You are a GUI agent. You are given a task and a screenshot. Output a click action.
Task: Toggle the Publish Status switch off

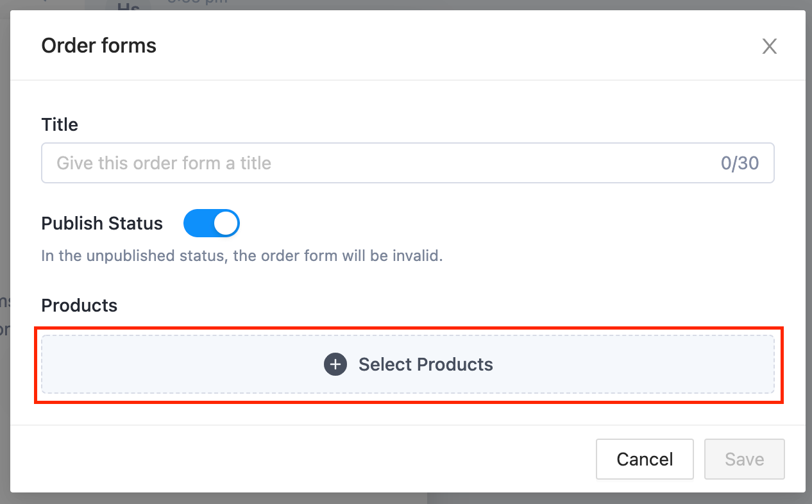click(x=211, y=224)
